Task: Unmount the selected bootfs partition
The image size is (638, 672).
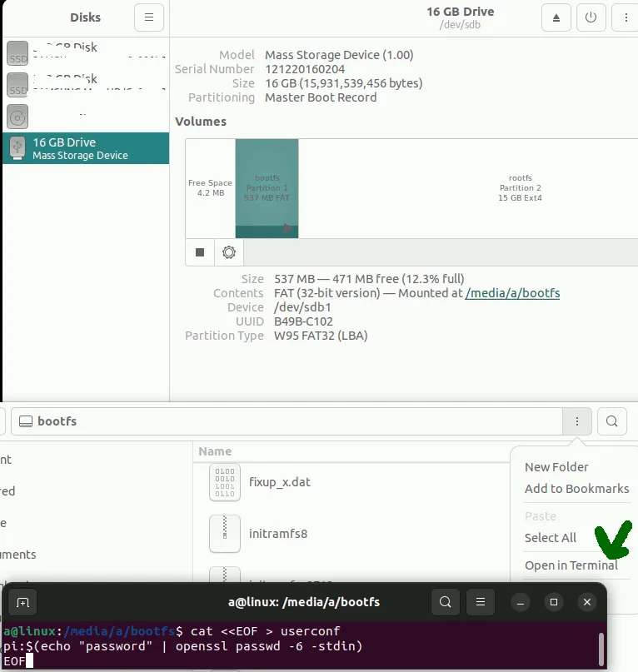Action: pyautogui.click(x=200, y=252)
